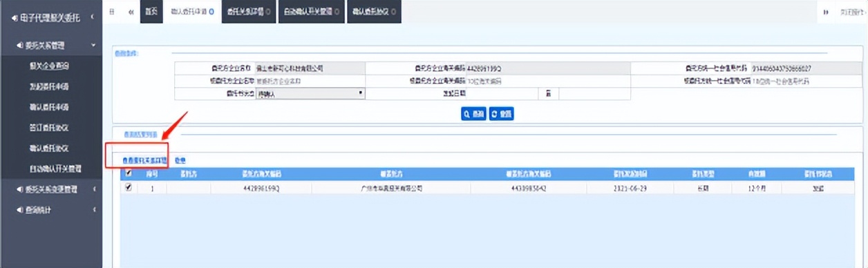Click the 委托方 social credit code value field

[807, 68]
